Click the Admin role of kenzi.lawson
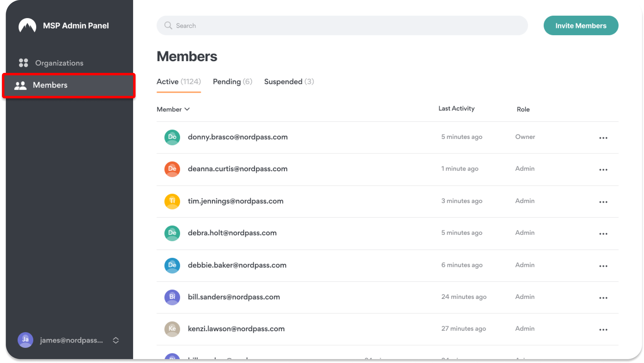Image resolution: width=644 pixels, height=363 pixels. coord(525,329)
